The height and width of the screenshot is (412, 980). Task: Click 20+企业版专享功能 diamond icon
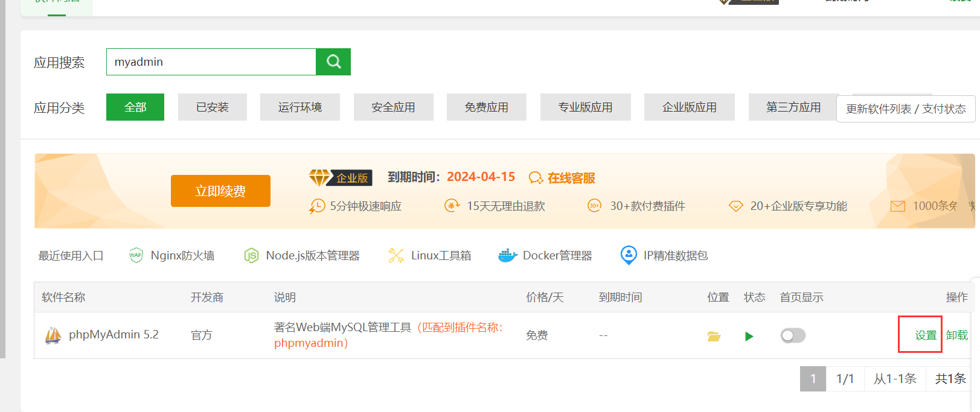coord(735,206)
